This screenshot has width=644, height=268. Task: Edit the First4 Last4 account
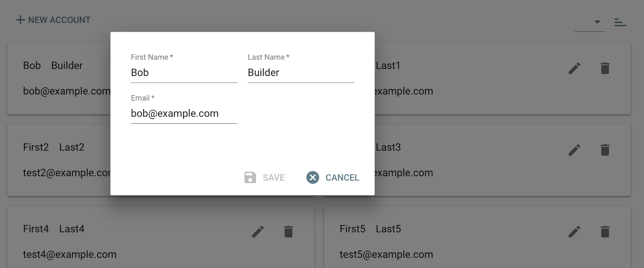[258, 232]
